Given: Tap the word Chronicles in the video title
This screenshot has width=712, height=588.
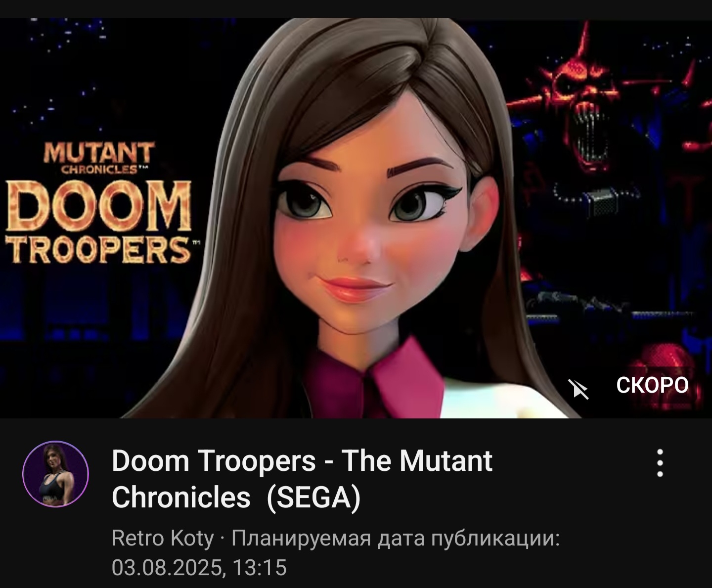Looking at the screenshot, I should coord(180,497).
